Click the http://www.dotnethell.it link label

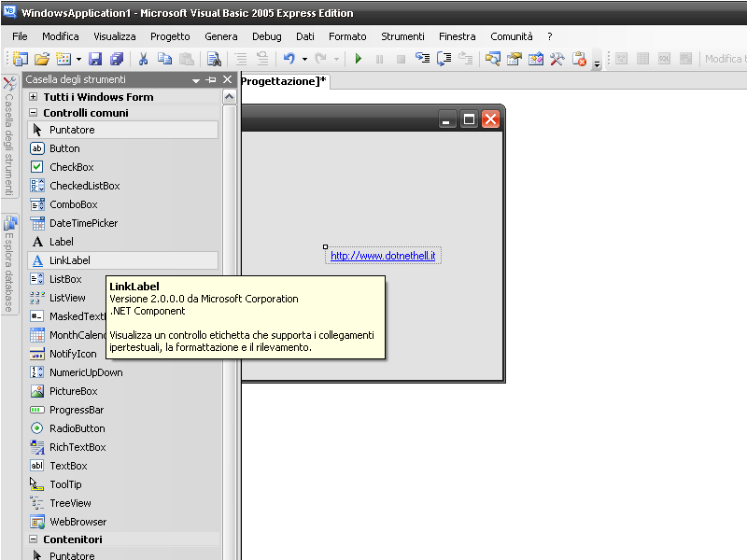pyautogui.click(x=383, y=256)
